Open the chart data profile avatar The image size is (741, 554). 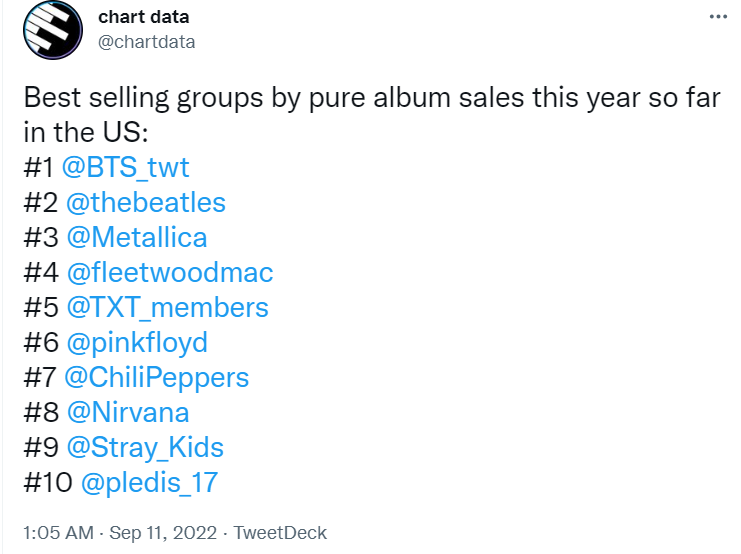53,30
